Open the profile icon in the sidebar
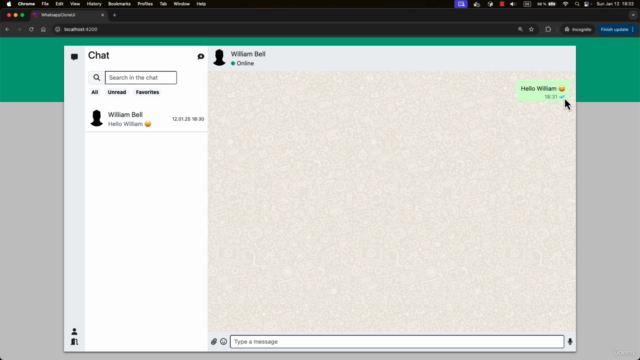This screenshot has width=640, height=360. 74,331
